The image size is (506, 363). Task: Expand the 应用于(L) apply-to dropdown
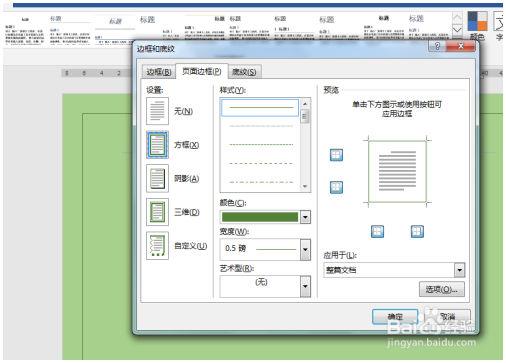(460, 270)
